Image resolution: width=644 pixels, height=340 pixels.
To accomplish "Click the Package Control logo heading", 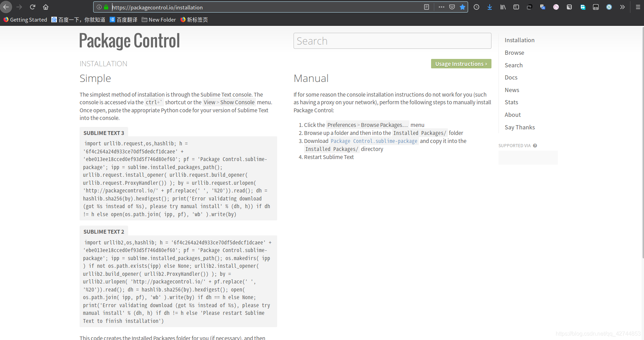I will (129, 41).
